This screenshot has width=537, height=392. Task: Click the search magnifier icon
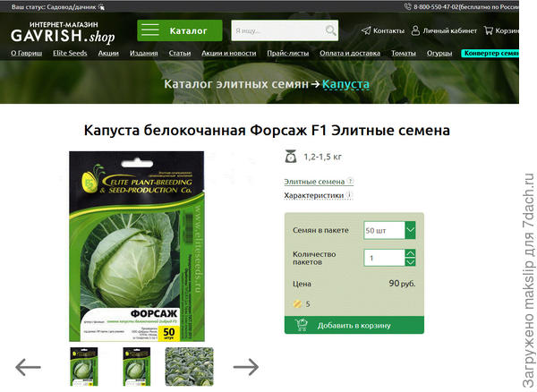[331, 31]
